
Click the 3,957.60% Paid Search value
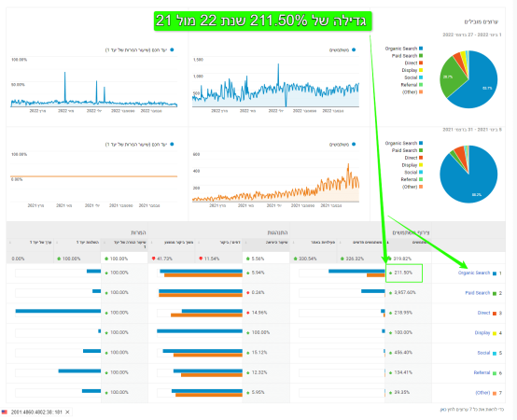tap(405, 293)
